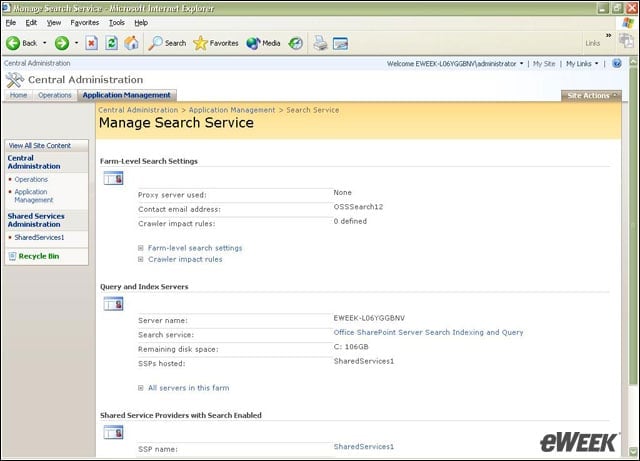
Task: Click the Windows flag logo at menu bar end
Action: pos(628,23)
